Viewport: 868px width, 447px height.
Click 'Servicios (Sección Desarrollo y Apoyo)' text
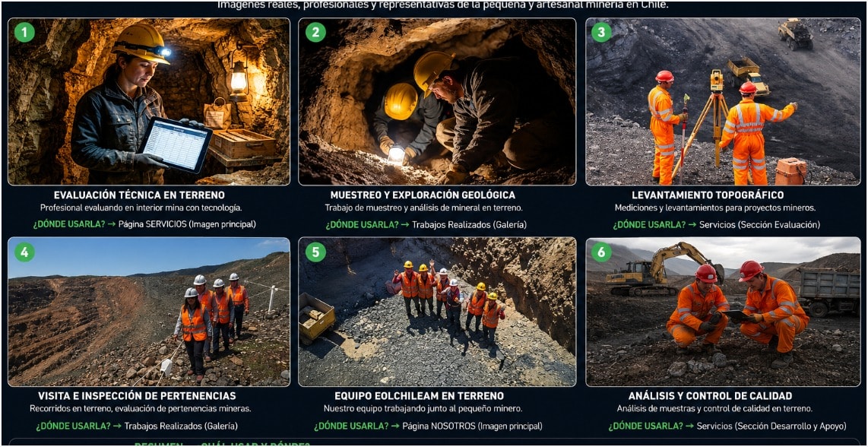(x=771, y=426)
